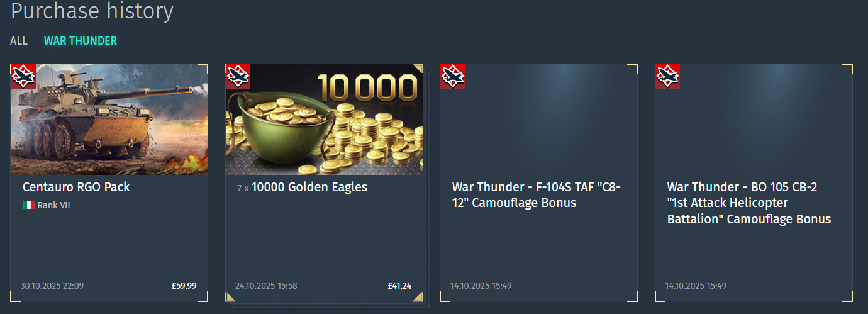Click purchase date 24.10.2025 15:58

[266, 286]
